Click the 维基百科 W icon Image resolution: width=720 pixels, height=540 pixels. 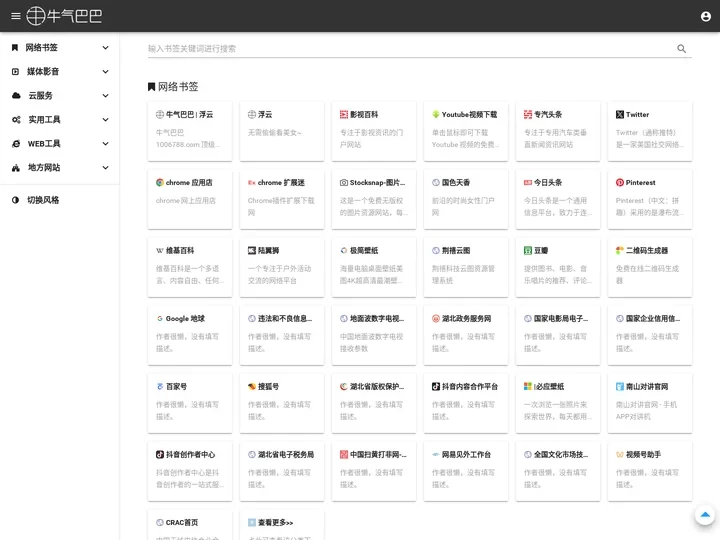click(160, 250)
